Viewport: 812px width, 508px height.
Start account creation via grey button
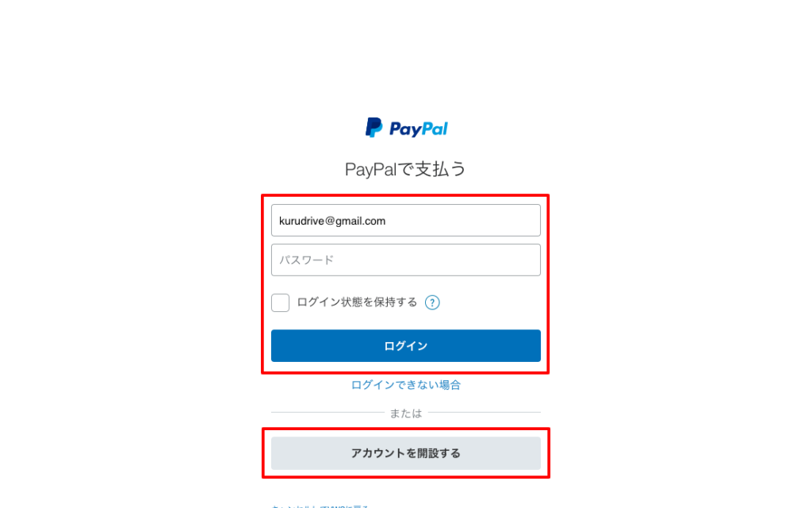405,453
